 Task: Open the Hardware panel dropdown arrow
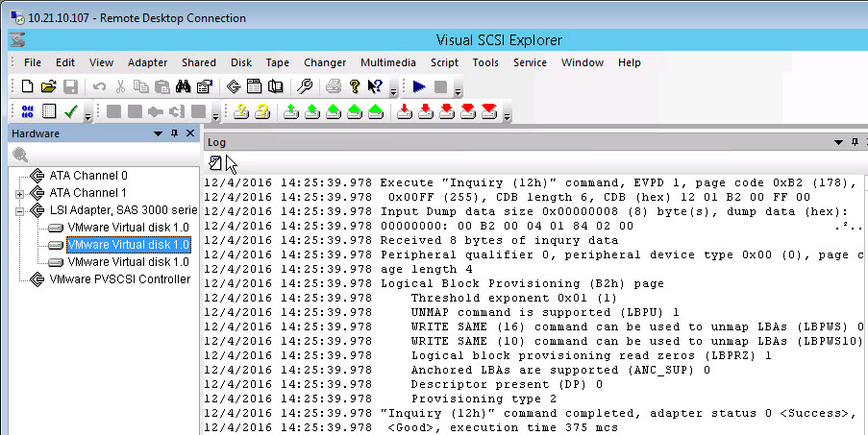pos(158,133)
